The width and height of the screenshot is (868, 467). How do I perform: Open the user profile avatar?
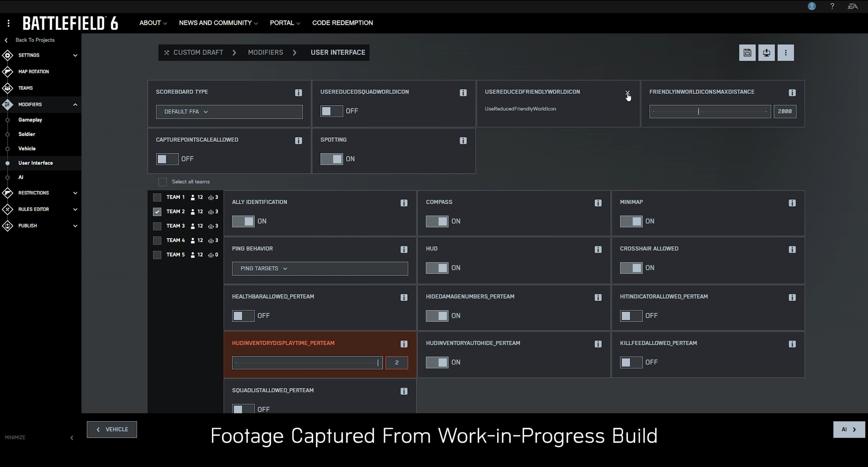812,6
